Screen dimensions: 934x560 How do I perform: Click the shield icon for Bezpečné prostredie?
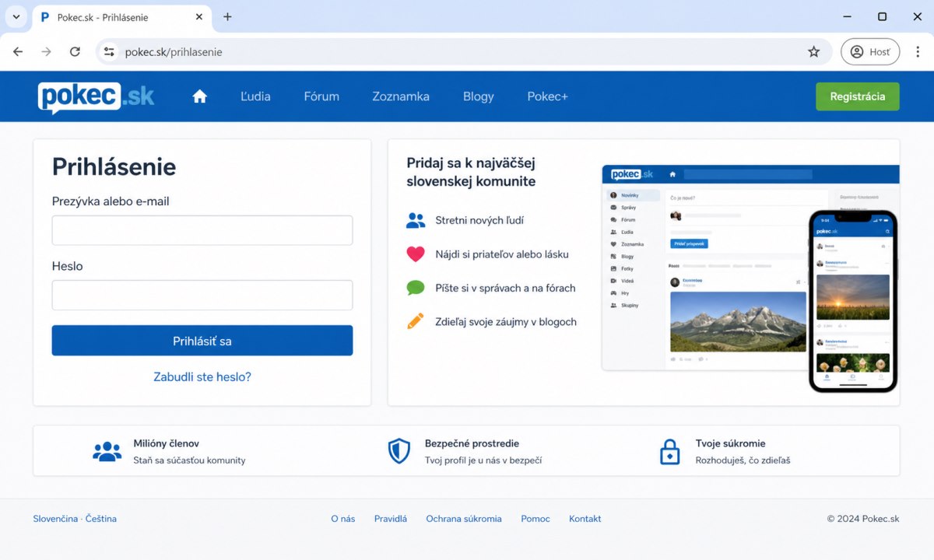click(x=399, y=451)
